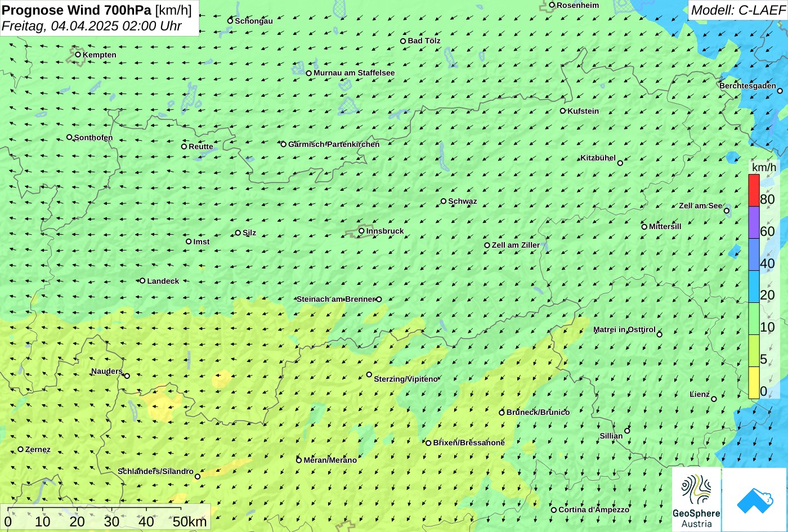Image resolution: width=788 pixels, height=532 pixels.
Task: Click the Modell: C-LAEF label
Action: click(x=738, y=10)
